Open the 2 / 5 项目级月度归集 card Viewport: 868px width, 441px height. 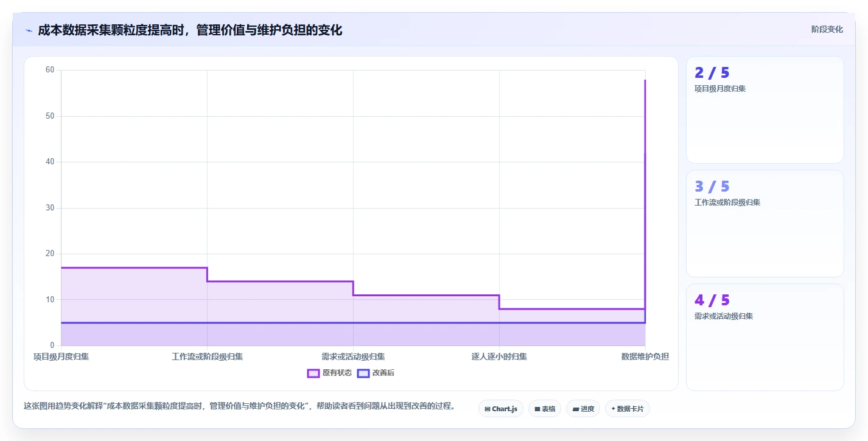765,109
